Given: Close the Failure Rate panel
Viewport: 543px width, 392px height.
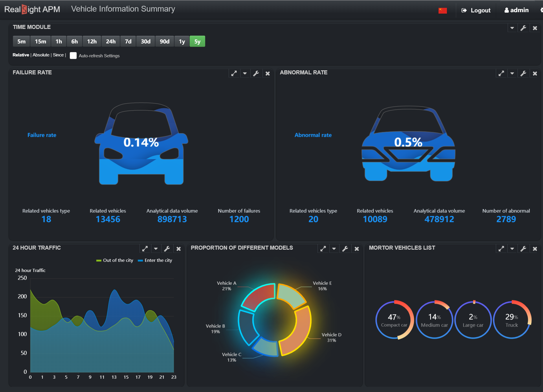Looking at the screenshot, I should point(268,73).
